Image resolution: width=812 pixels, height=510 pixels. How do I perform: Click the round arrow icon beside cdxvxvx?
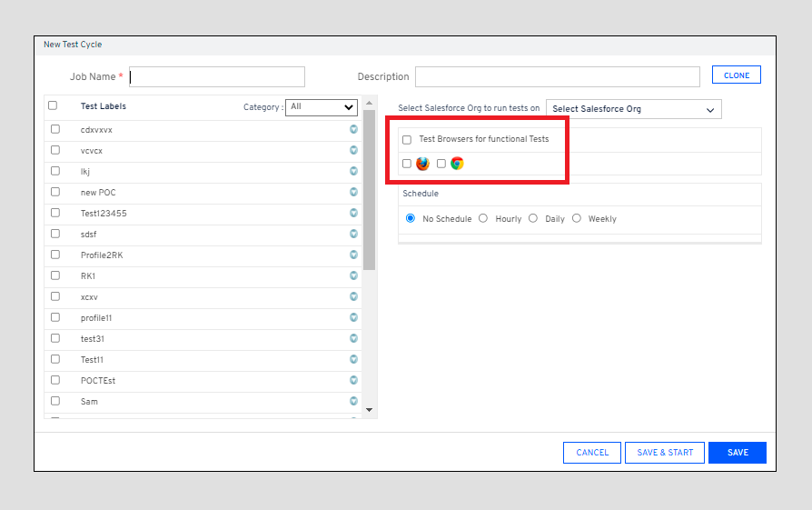[x=354, y=129]
